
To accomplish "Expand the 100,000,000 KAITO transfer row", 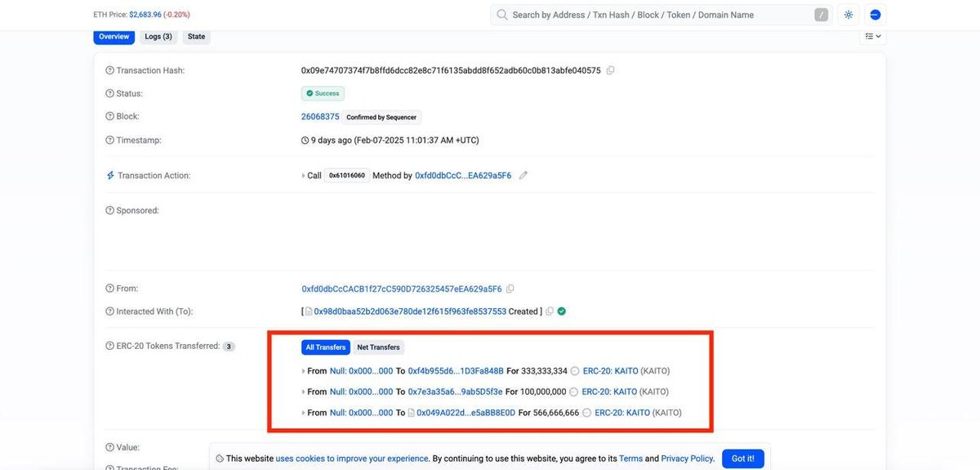I will click(x=304, y=392).
